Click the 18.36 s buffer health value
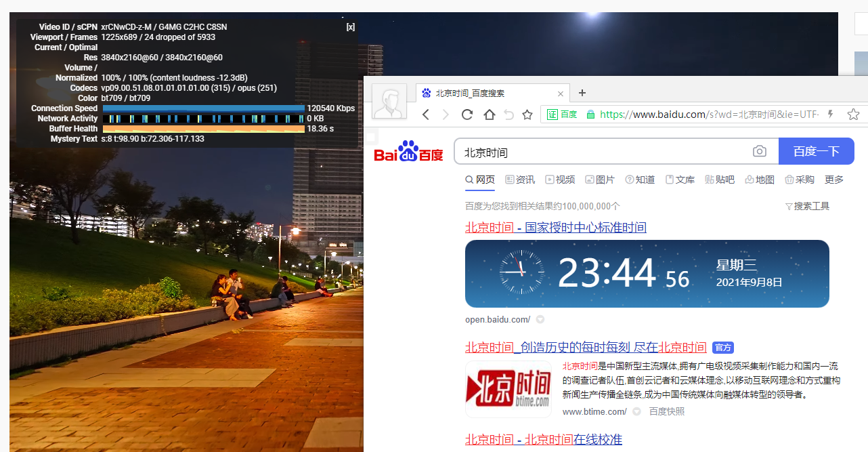Image resolution: width=868 pixels, height=452 pixels. pyautogui.click(x=320, y=129)
